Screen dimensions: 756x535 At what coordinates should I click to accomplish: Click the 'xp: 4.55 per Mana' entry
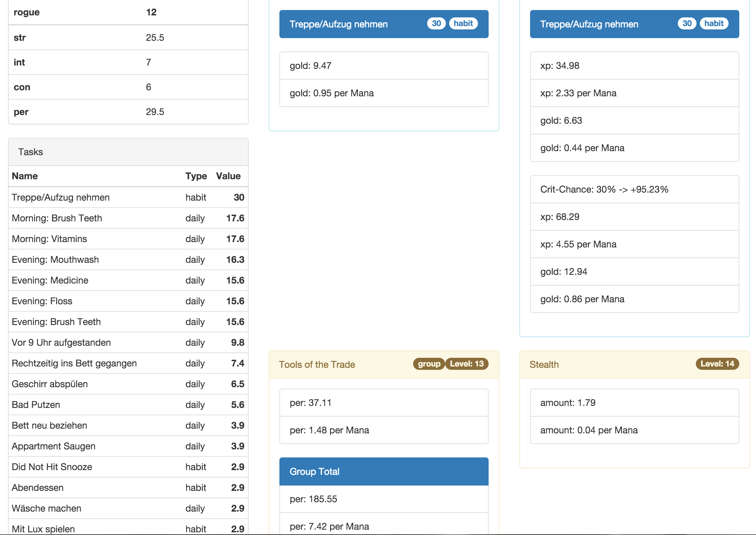[634, 244]
